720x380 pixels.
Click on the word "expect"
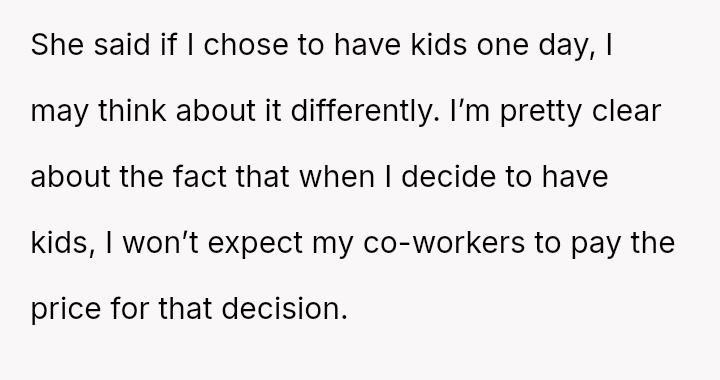tap(255, 245)
